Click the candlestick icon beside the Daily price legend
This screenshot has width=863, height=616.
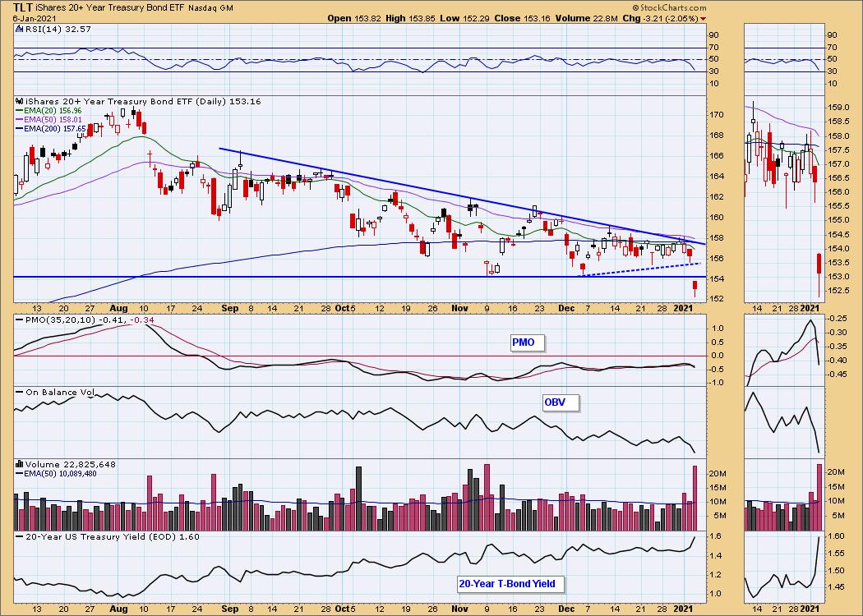(x=19, y=101)
